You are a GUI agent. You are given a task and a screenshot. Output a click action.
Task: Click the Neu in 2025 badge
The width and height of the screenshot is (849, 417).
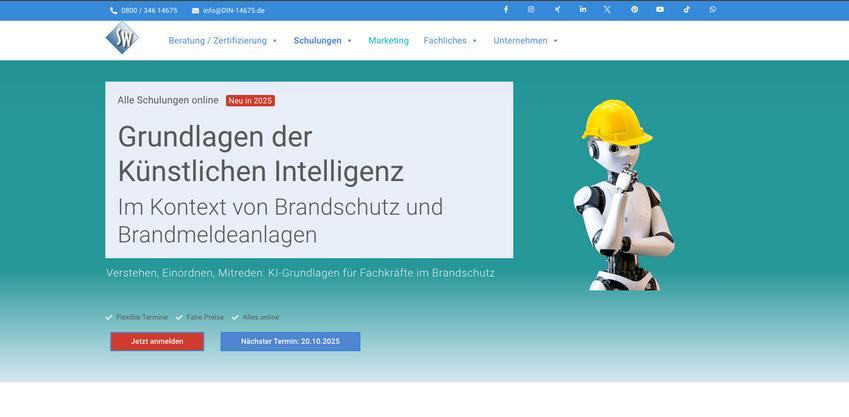click(250, 101)
